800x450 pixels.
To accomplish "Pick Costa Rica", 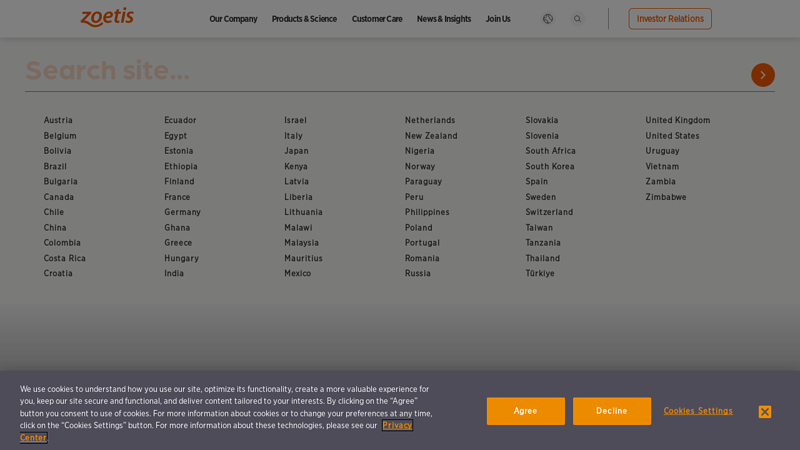I will tap(64, 258).
